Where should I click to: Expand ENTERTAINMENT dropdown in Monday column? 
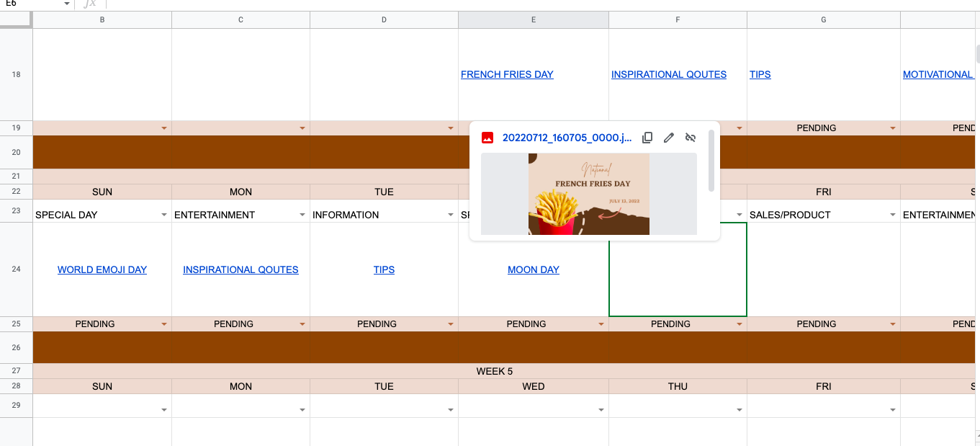[x=302, y=215]
